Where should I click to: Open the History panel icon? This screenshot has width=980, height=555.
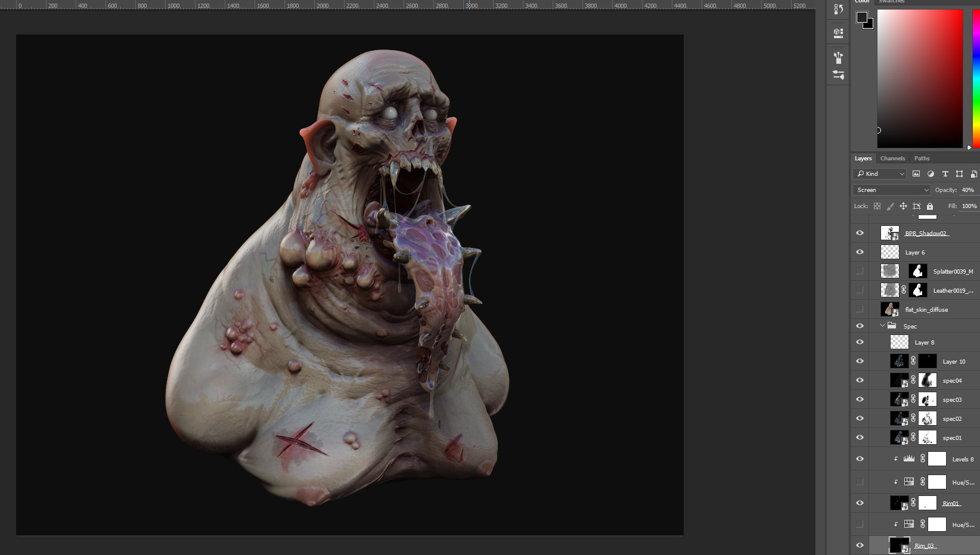pos(838,9)
